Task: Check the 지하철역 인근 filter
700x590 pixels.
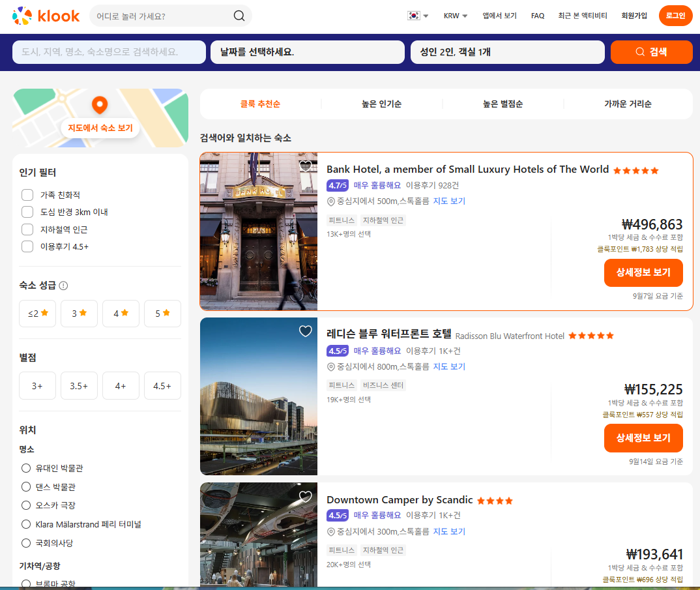Action: coord(27,229)
